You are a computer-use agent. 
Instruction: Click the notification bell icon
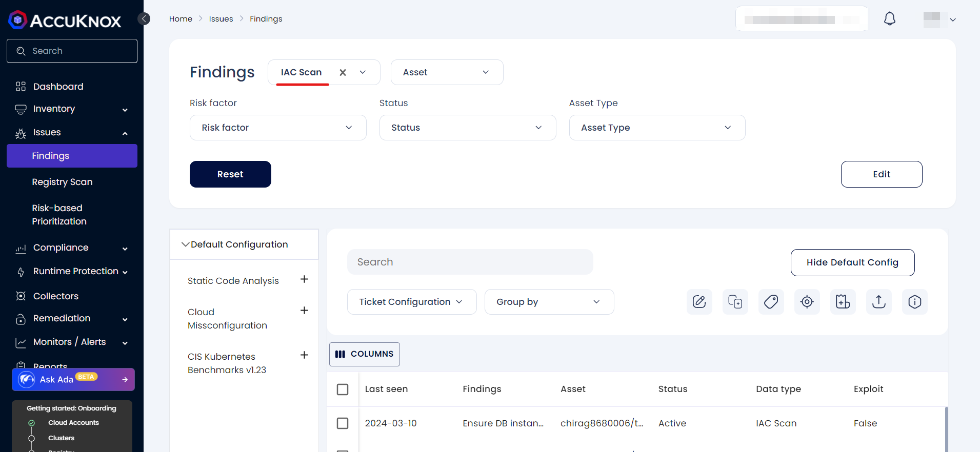pos(890,19)
